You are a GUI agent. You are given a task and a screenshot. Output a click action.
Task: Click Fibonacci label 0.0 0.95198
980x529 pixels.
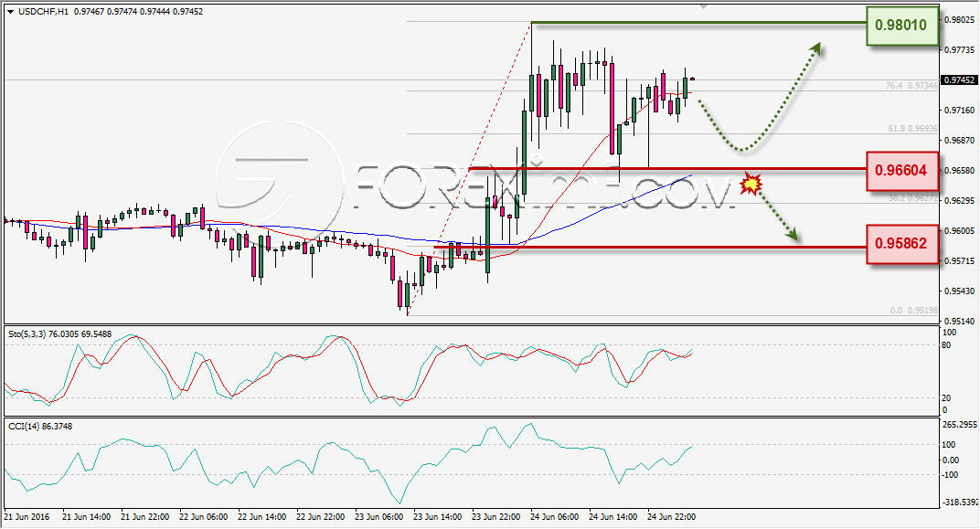[x=914, y=311]
